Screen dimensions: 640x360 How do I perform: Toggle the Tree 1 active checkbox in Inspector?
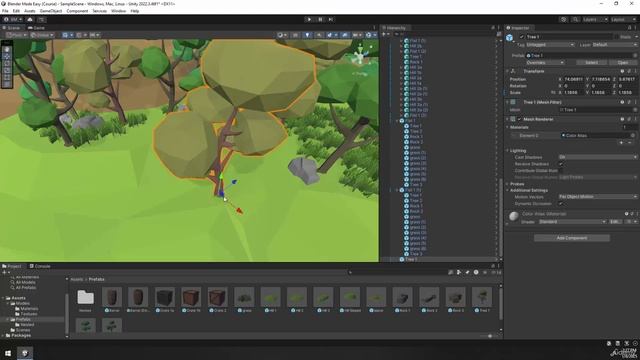click(522, 37)
